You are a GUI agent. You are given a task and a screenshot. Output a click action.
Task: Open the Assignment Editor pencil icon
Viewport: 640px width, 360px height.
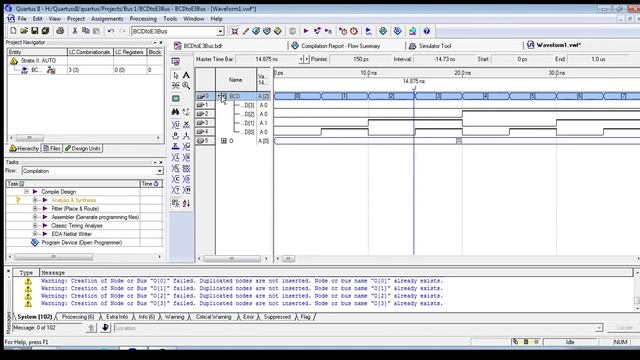(245, 31)
